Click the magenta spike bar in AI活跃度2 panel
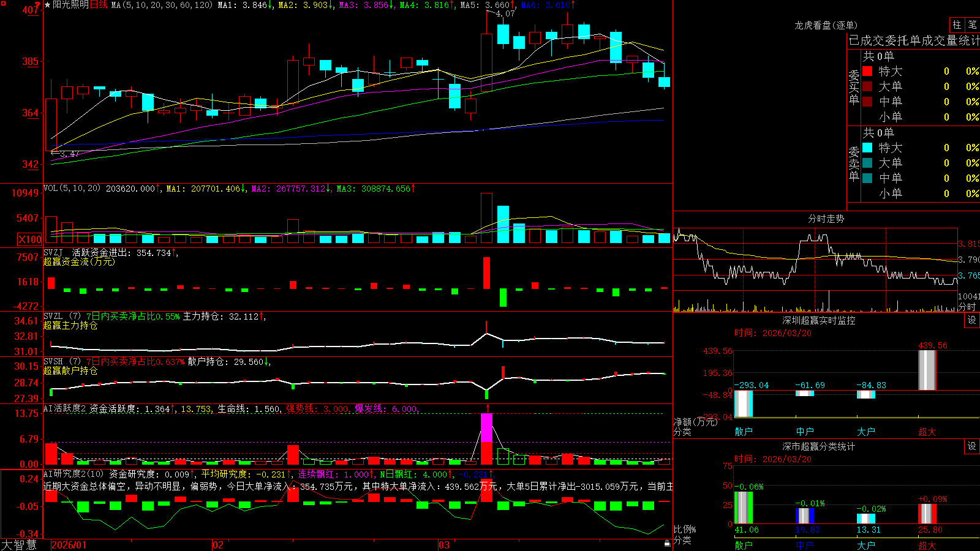Screen dimensions: 980x551 [487, 427]
